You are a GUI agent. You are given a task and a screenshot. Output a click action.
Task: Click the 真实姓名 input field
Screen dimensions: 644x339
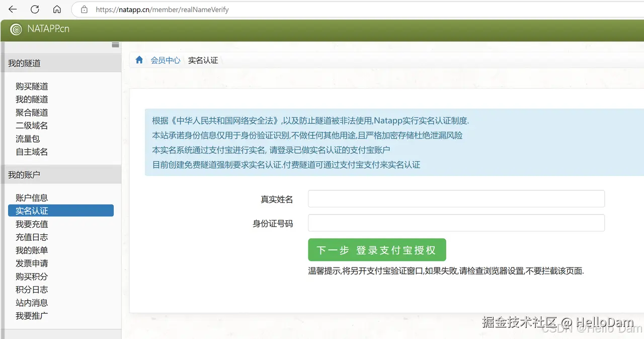click(456, 198)
